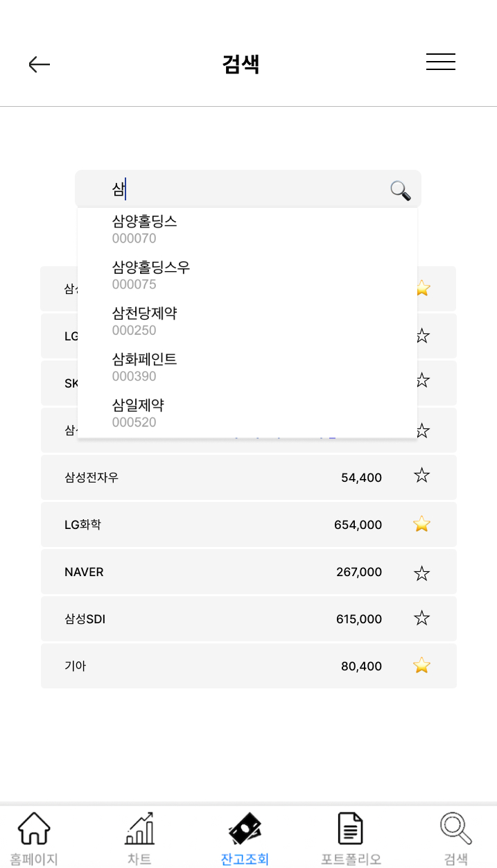Viewport: 497px width, 868px height.
Task: Unfavorite 기아 by tapping its yellow star
Action: [x=421, y=666]
